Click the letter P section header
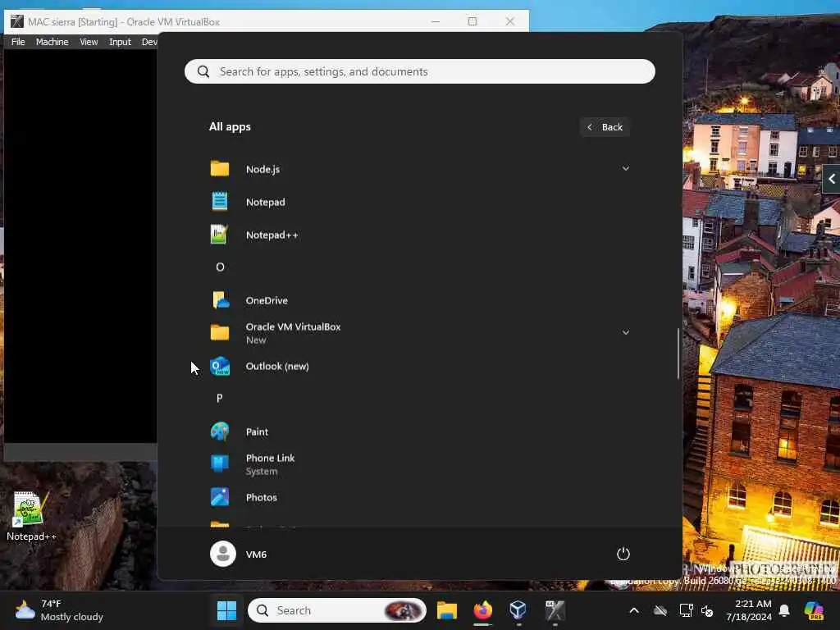 (220, 398)
